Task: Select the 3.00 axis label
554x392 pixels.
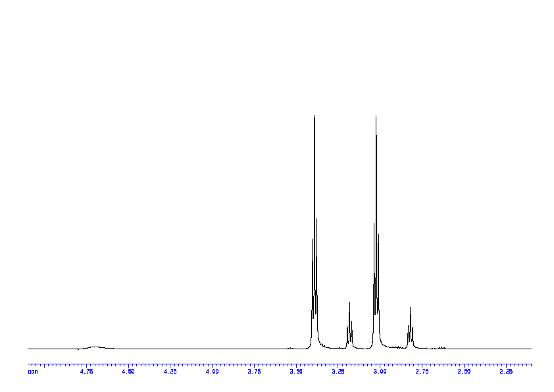Action: [380, 372]
